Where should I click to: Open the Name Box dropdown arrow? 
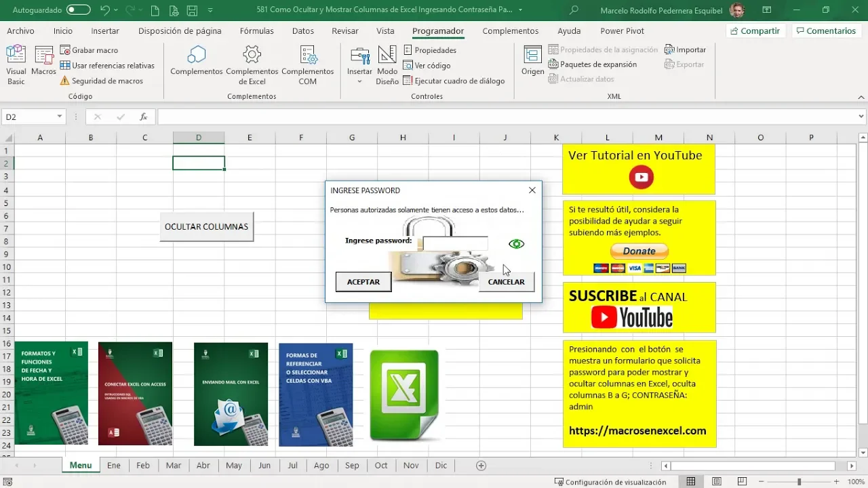click(x=60, y=117)
